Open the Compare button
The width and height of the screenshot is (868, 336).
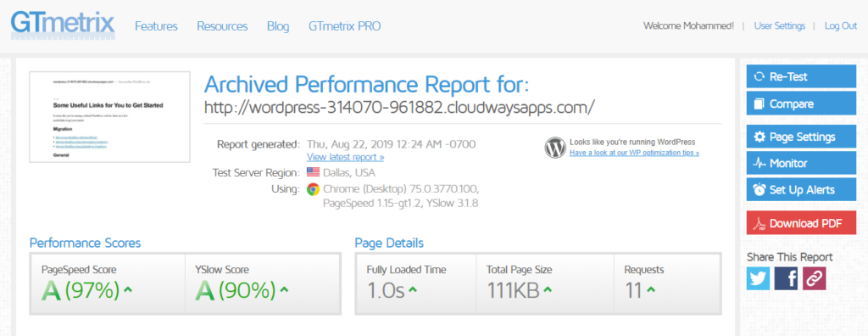801,104
